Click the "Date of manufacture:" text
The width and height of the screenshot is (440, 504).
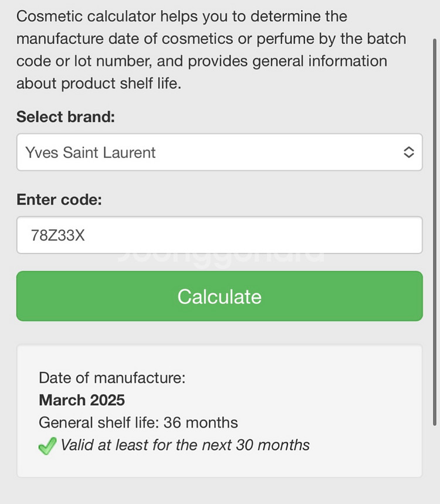click(x=112, y=378)
